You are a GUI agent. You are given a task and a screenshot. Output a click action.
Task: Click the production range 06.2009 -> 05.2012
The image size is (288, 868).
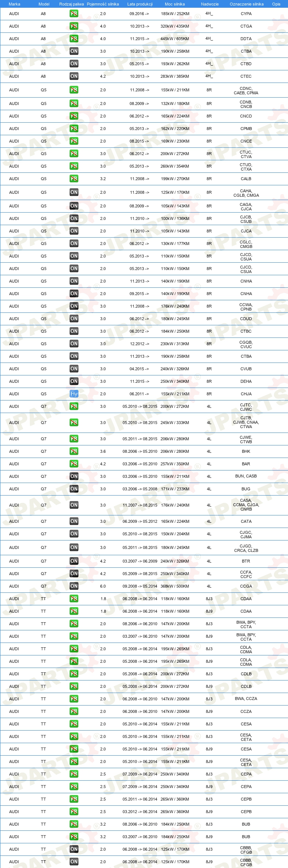coord(140,521)
